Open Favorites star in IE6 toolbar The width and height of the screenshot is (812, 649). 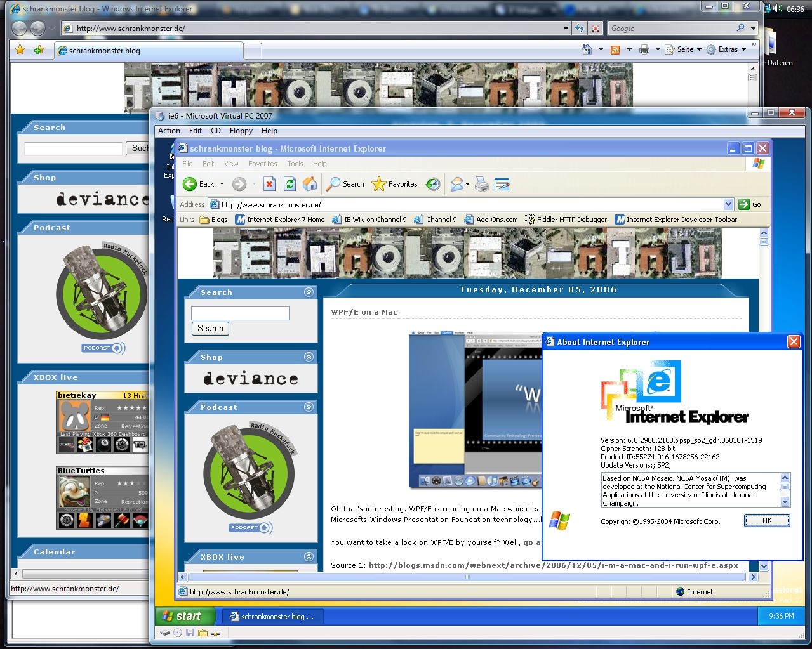click(x=394, y=184)
